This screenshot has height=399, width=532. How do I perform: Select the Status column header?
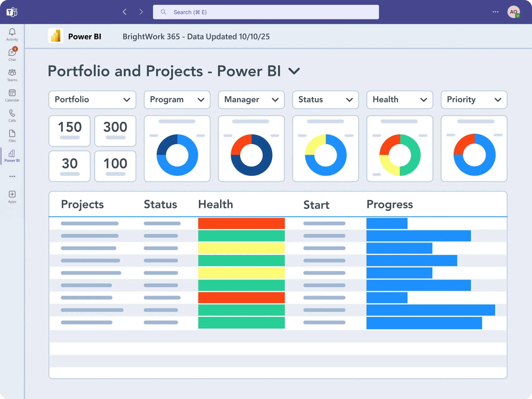(160, 204)
